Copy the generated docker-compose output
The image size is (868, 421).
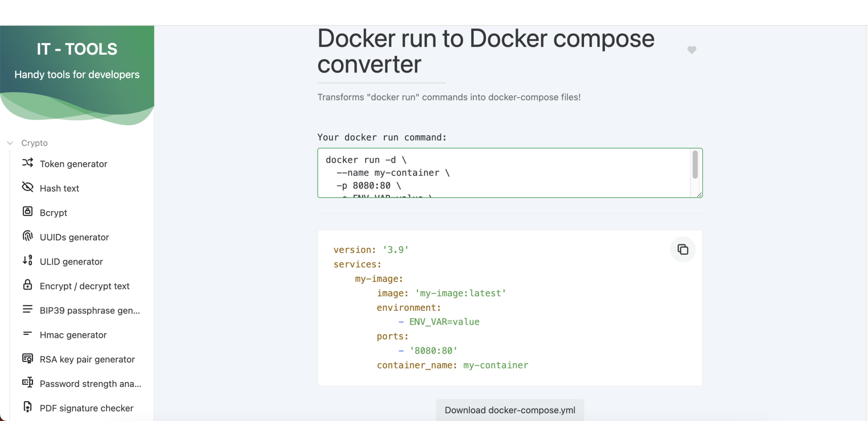tap(682, 249)
